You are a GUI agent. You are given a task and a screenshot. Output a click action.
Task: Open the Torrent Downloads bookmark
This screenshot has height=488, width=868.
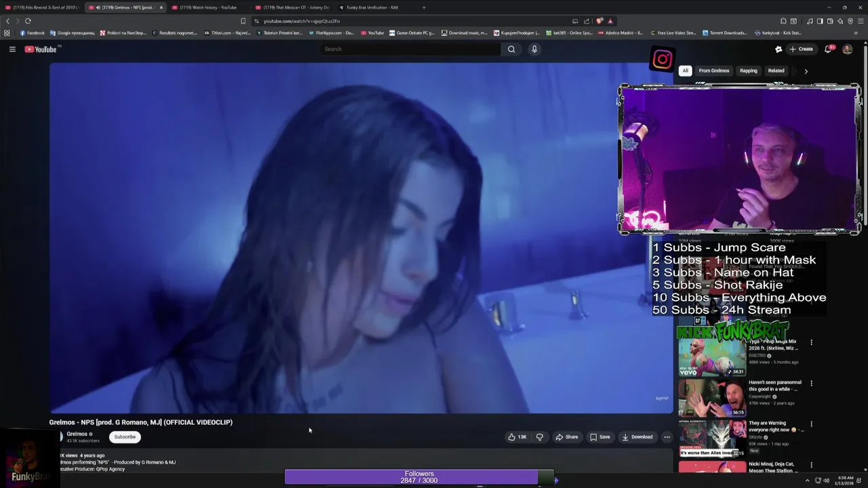point(725,33)
